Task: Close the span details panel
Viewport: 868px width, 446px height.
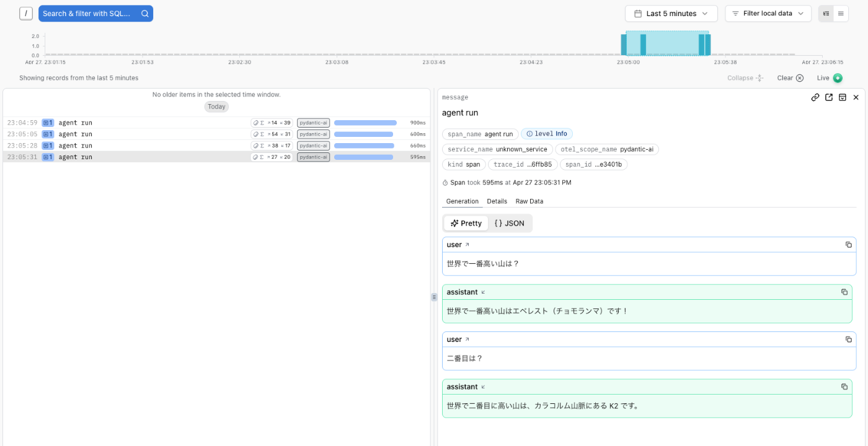Action: click(x=856, y=97)
